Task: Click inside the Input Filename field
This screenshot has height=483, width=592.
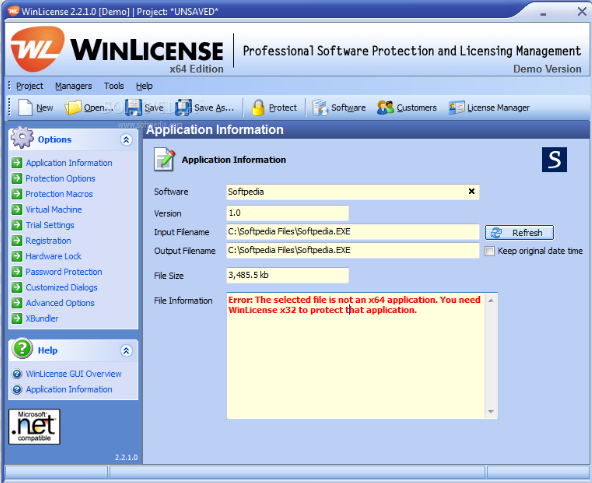Action: pyautogui.click(x=353, y=232)
